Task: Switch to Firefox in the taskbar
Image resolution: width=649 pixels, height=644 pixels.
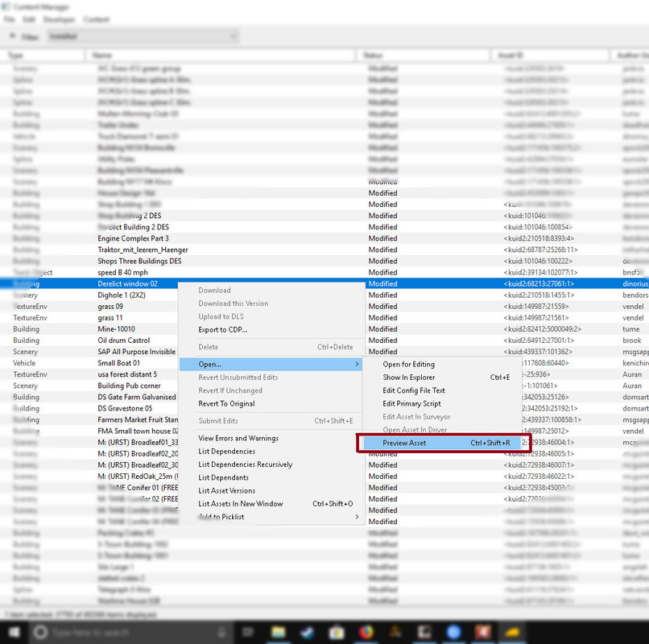Action: pos(366,633)
